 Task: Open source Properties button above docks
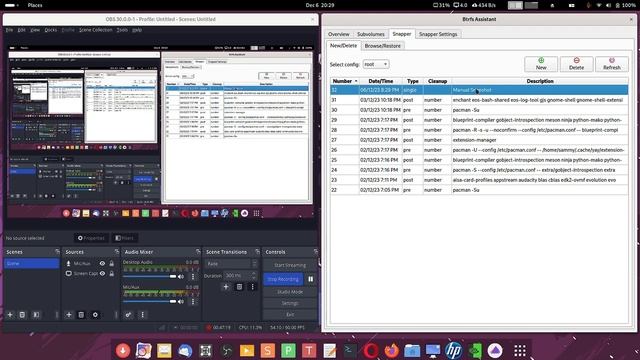pos(91,238)
